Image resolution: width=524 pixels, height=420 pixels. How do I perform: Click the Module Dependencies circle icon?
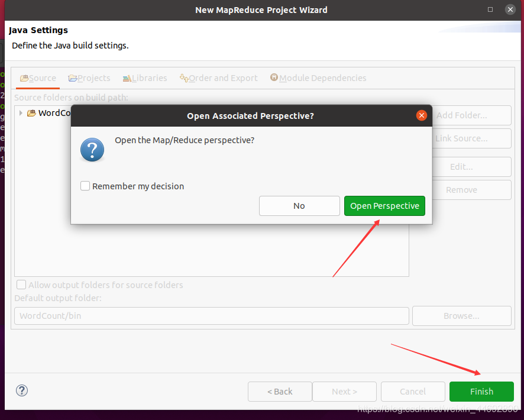274,77
